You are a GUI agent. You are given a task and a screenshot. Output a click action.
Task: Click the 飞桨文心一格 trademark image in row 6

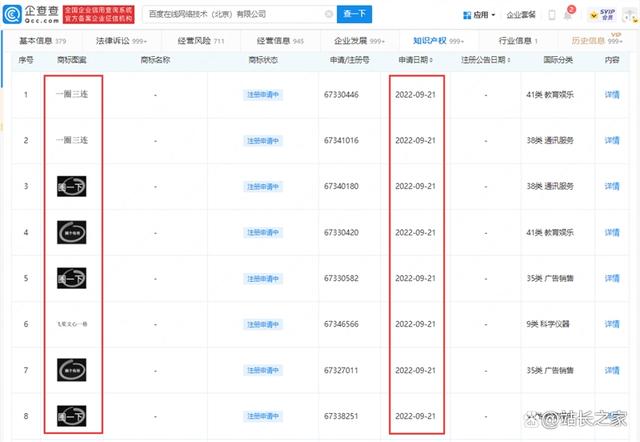(x=72, y=324)
